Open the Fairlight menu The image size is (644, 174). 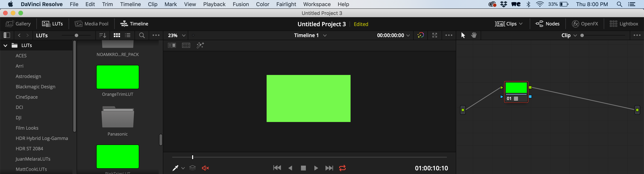click(286, 4)
